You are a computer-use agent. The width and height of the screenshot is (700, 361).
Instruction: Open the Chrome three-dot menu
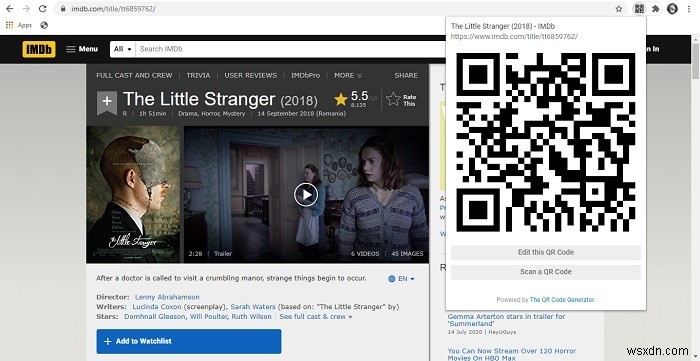coord(690,8)
